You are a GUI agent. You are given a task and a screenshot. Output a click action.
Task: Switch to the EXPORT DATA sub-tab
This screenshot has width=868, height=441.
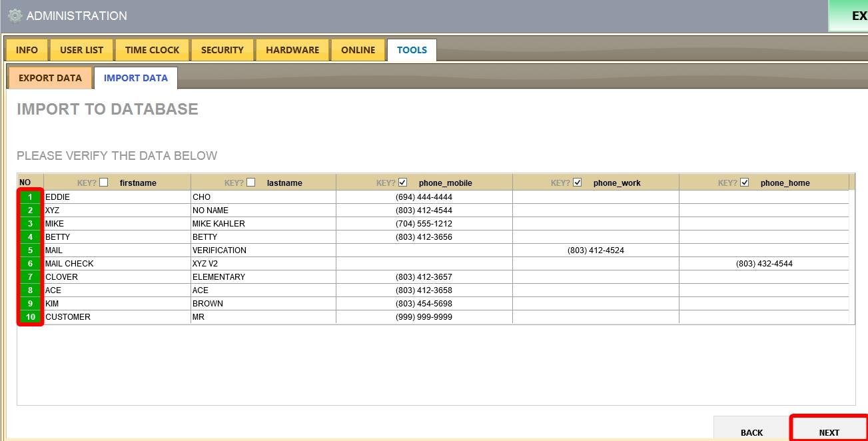pyautogui.click(x=50, y=78)
